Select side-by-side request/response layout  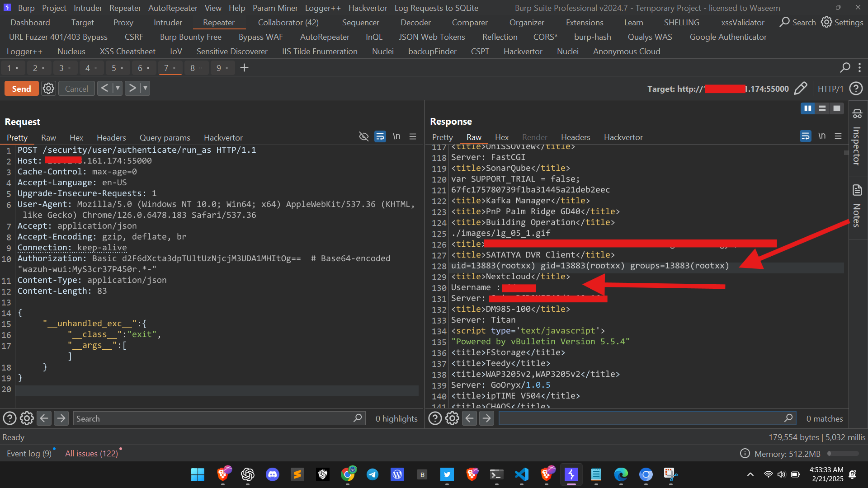pos(808,108)
